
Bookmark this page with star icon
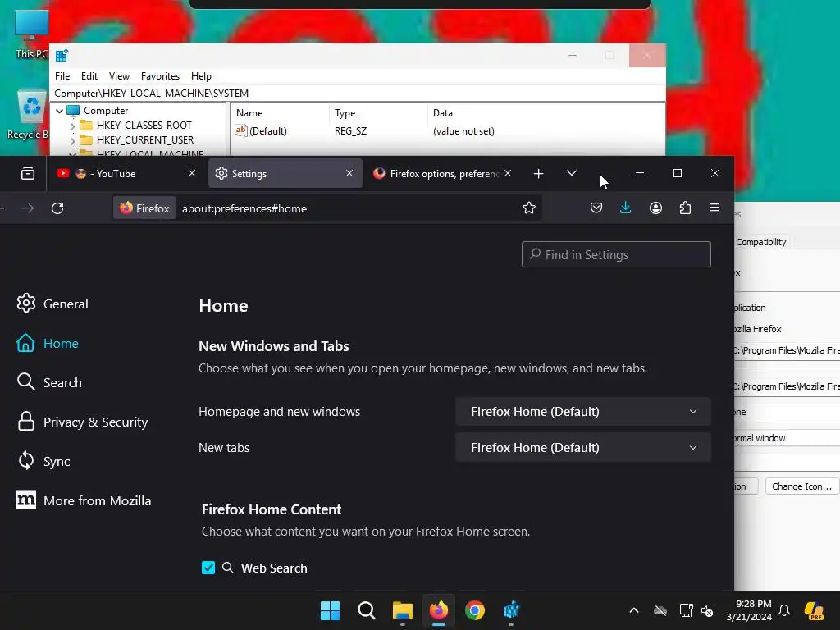click(x=529, y=208)
